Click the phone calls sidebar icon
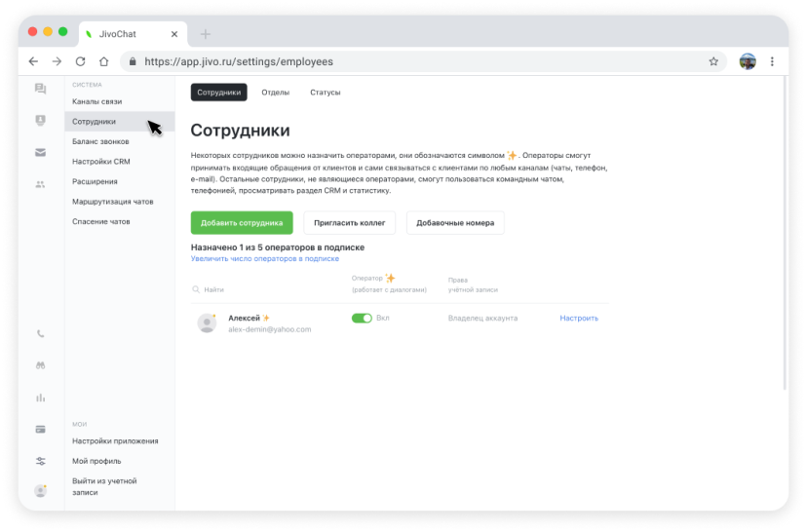This screenshot has width=807, height=532. coord(40,334)
